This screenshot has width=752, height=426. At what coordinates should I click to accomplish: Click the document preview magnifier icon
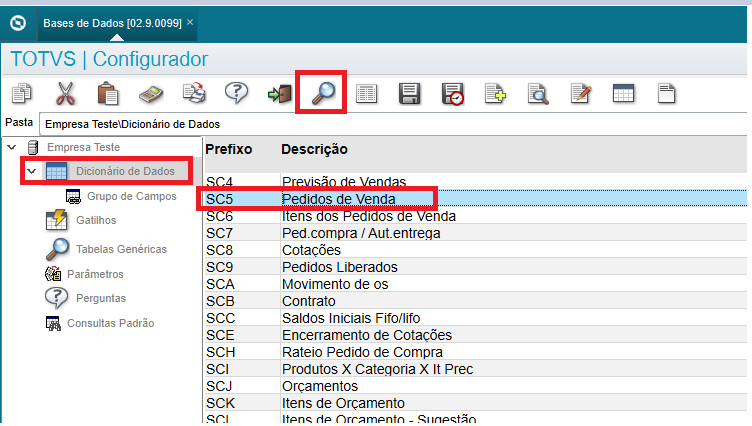tap(538, 94)
